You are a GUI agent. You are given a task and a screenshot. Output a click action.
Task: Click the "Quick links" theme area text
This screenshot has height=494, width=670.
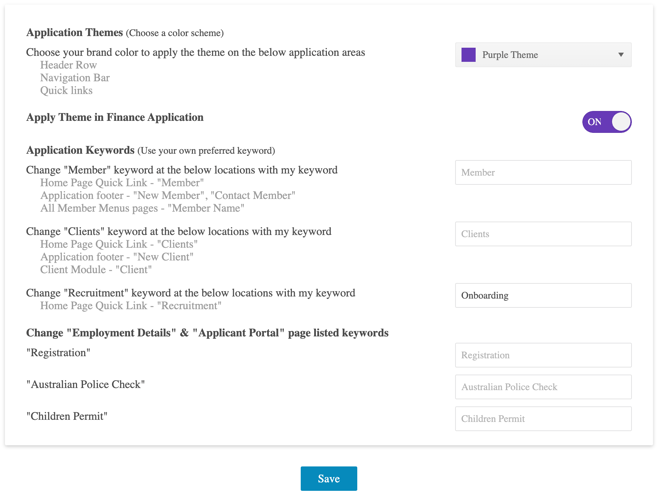tap(66, 91)
